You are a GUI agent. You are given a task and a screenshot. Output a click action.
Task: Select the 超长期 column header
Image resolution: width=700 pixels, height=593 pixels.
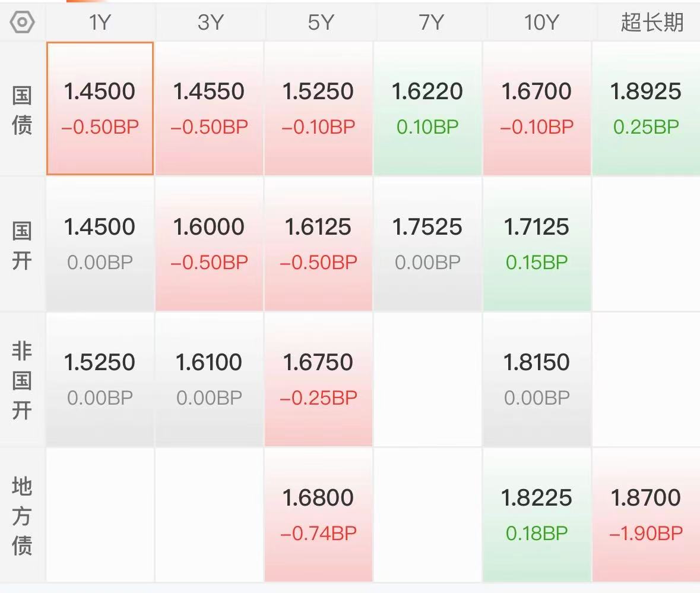(652, 23)
